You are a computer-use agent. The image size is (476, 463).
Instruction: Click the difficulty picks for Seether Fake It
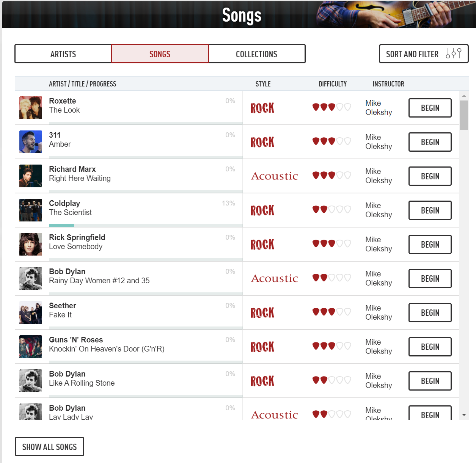(331, 312)
